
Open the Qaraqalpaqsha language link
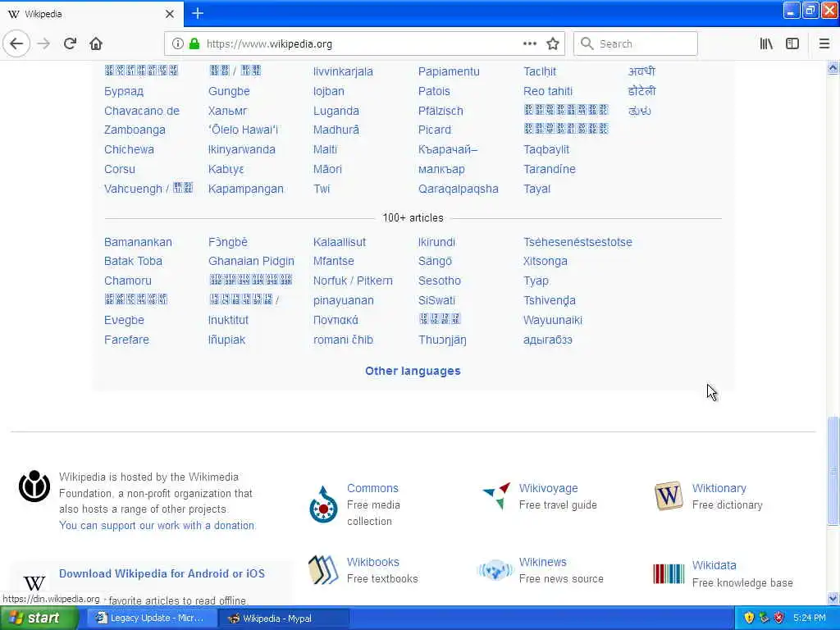tap(458, 189)
